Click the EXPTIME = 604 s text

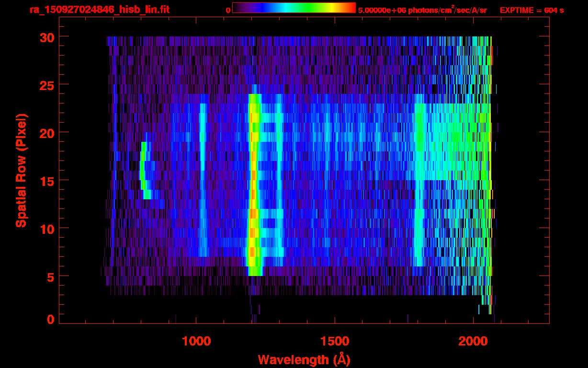tap(531, 10)
